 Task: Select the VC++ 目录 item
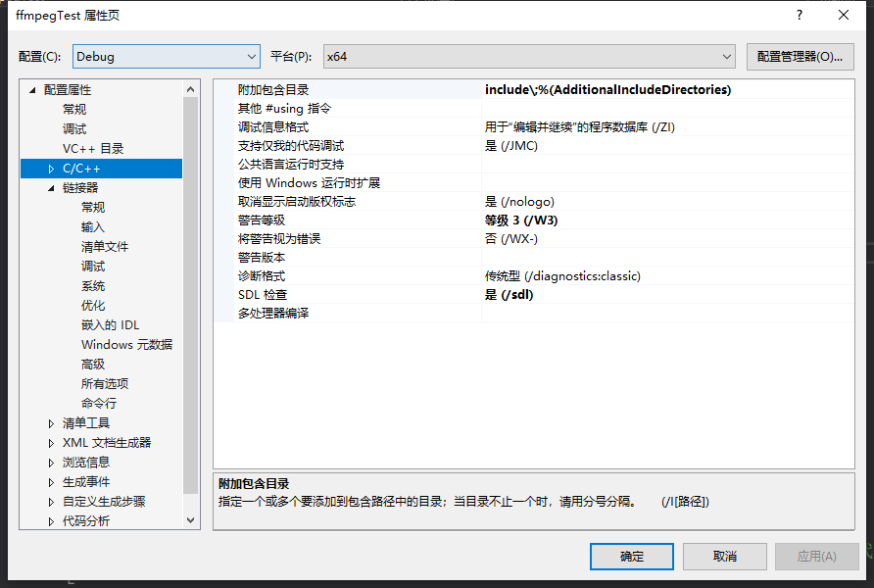click(x=93, y=148)
